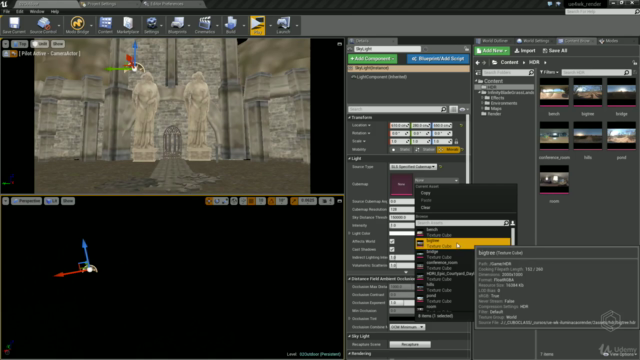This screenshot has height=360, width=640.
Task: Click the Blueprint/Add Script button
Action: tap(438, 59)
